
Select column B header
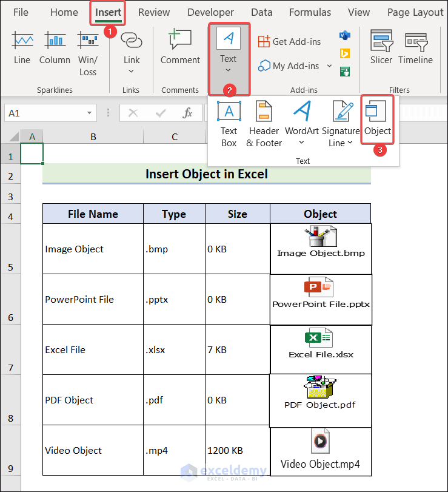pyautogui.click(x=93, y=137)
